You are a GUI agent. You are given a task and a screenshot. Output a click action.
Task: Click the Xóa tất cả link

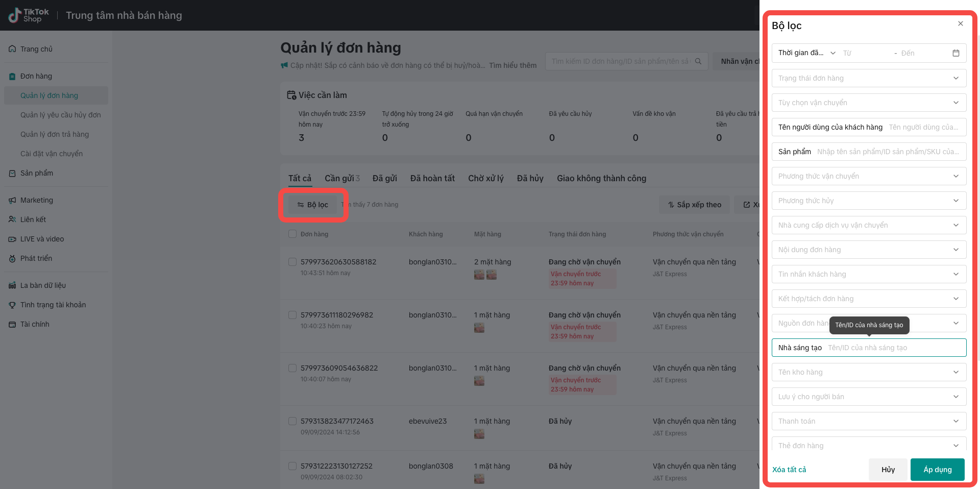click(x=789, y=470)
